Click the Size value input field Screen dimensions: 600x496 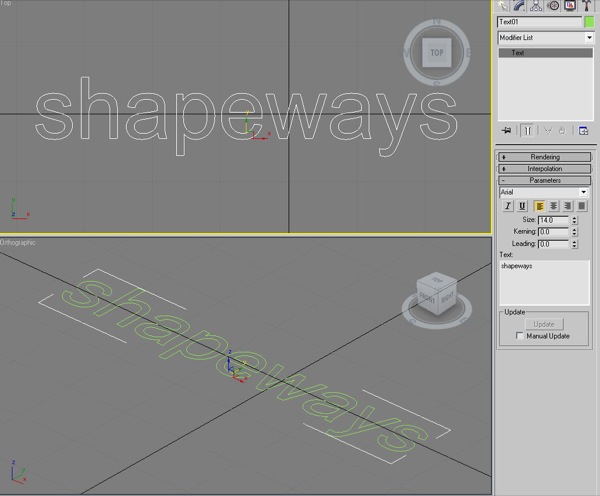(552, 220)
